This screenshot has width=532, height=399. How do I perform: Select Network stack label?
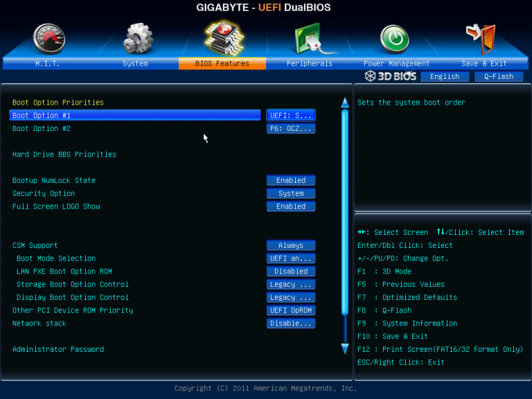pos(39,323)
